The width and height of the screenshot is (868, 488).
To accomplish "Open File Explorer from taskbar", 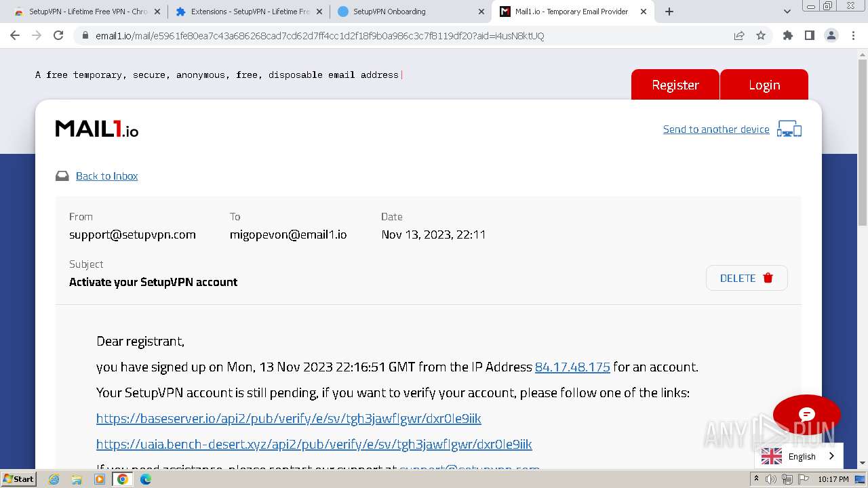I will (x=77, y=479).
